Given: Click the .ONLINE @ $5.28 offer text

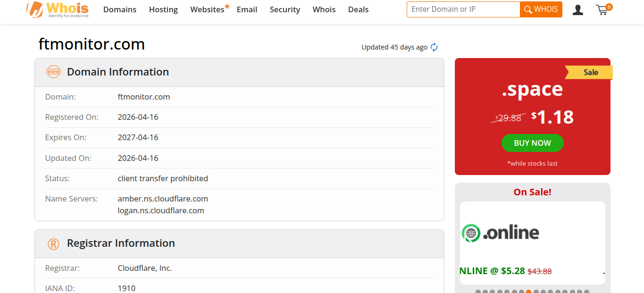Looking at the screenshot, I should point(492,271).
